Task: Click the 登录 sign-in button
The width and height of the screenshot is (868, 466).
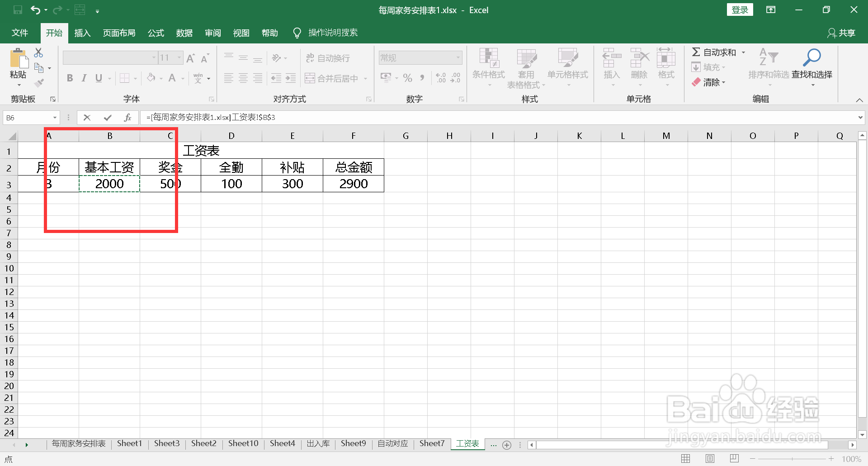Action: (740, 9)
